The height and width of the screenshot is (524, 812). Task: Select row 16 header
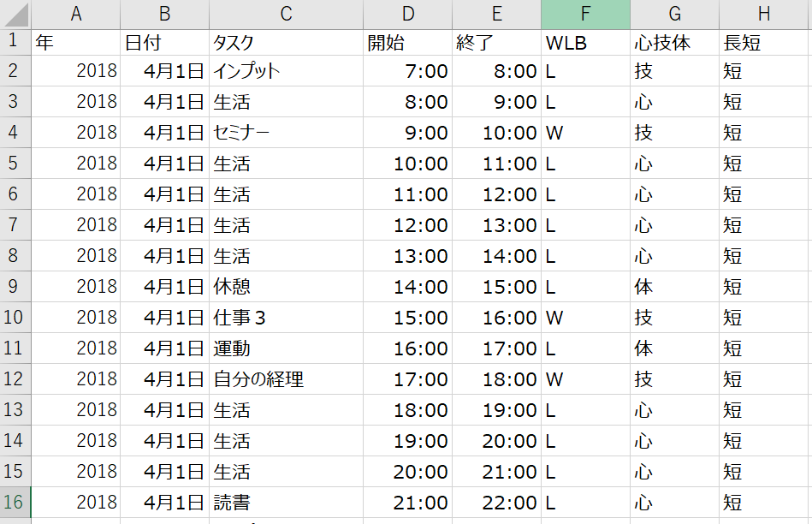pyautogui.click(x=15, y=502)
